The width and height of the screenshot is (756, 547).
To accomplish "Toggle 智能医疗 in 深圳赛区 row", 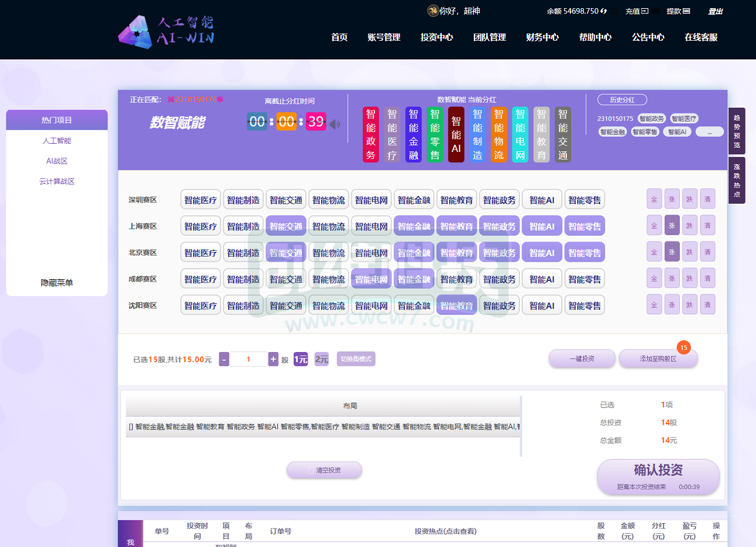I will click(201, 200).
